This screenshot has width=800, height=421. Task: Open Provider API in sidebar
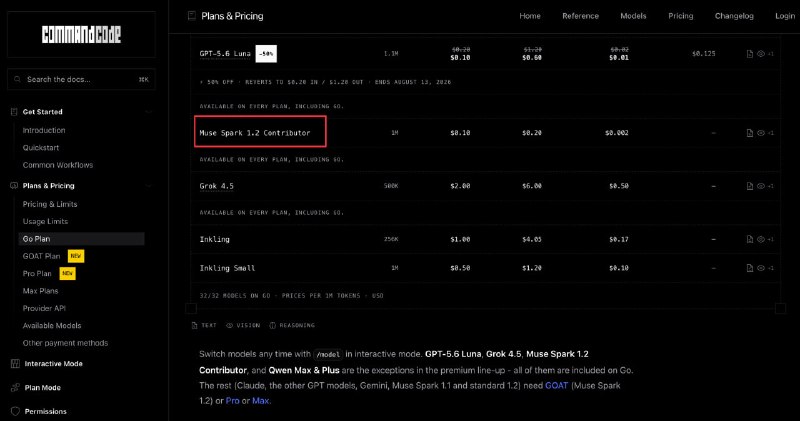[44, 308]
